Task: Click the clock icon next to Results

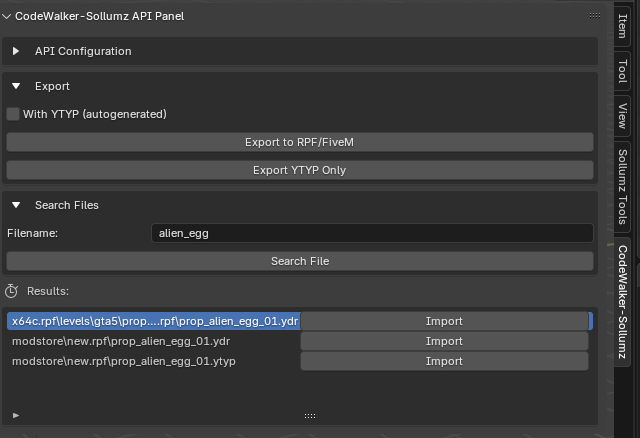Action: 11,291
